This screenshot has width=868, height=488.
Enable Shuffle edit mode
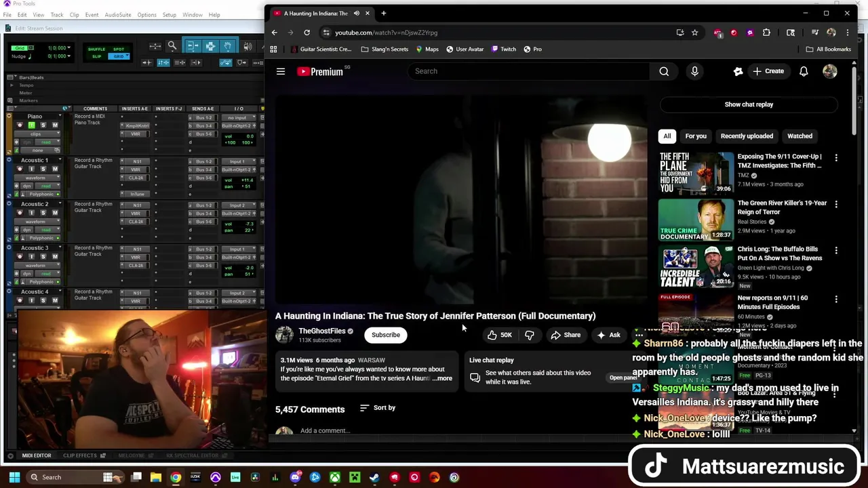[x=96, y=49]
